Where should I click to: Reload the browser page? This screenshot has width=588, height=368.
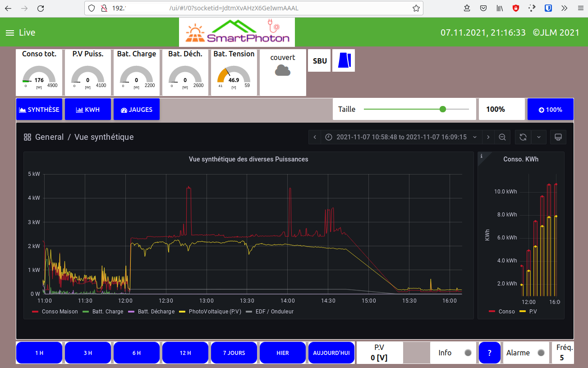pyautogui.click(x=41, y=8)
